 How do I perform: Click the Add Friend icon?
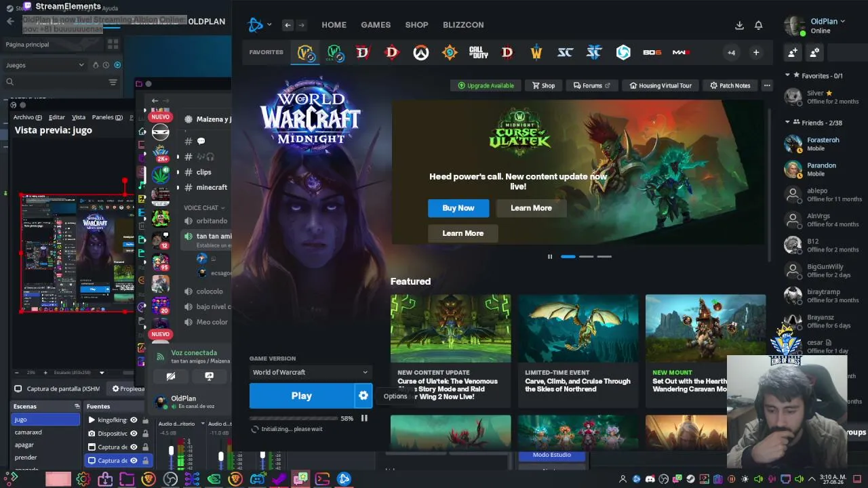792,52
